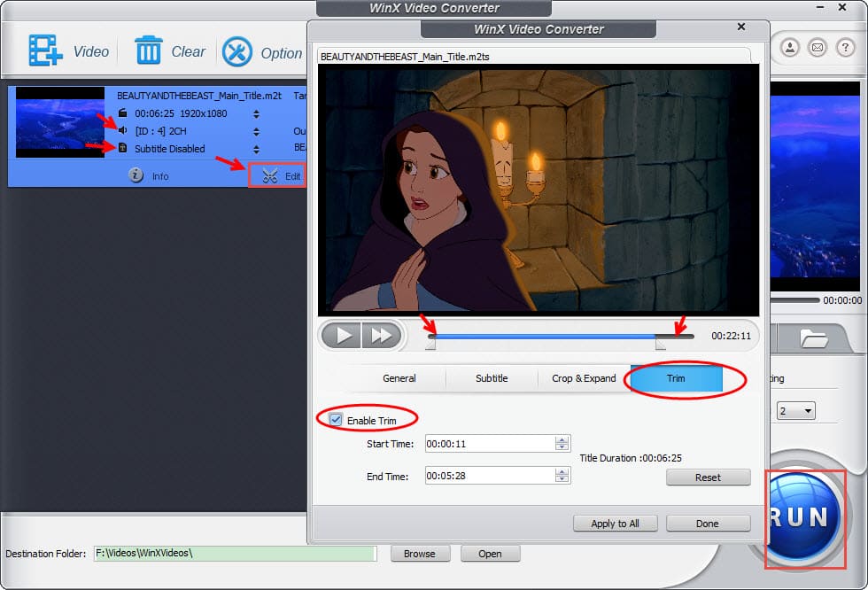
Task: Expand the subtitle track selector arrows
Action: tap(256, 149)
